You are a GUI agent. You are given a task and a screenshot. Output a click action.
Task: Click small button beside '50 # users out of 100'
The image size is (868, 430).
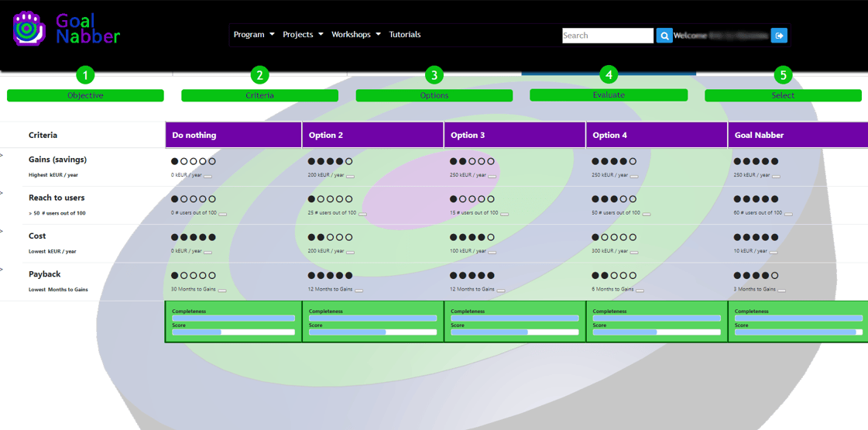(647, 214)
